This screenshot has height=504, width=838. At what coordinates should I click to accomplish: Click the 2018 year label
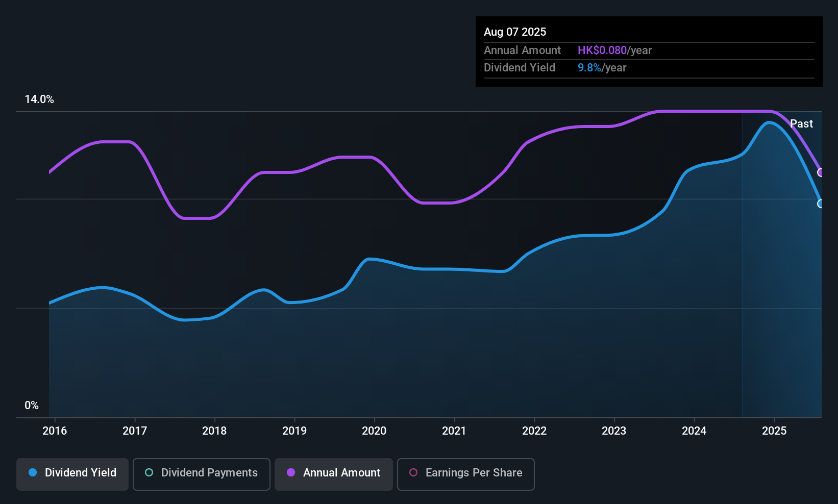coord(214,431)
